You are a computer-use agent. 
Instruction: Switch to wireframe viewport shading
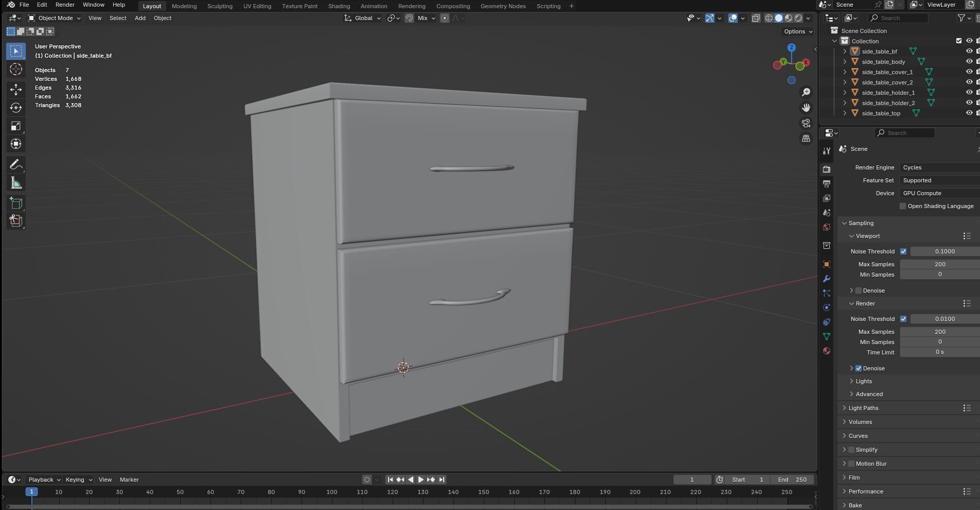(769, 18)
